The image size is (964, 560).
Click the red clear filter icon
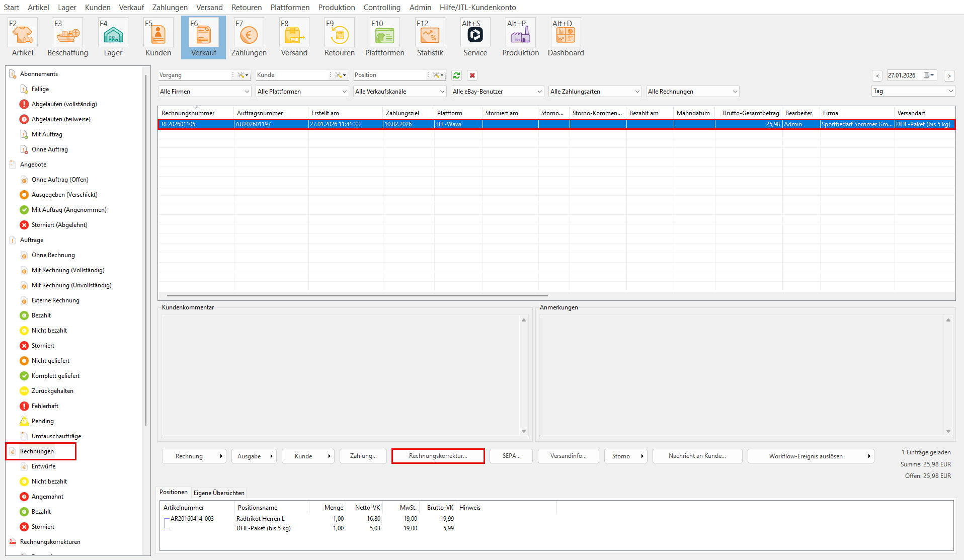coord(472,75)
